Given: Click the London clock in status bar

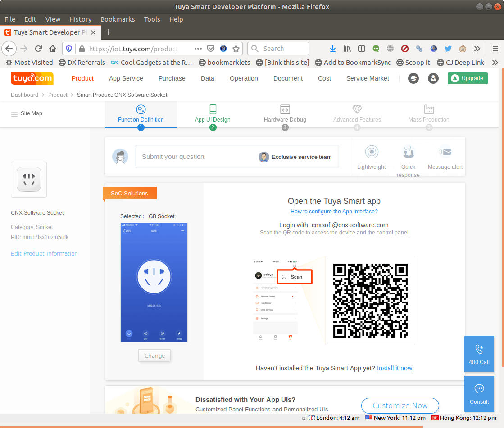Looking at the screenshot, I should pyautogui.click(x=333, y=418).
